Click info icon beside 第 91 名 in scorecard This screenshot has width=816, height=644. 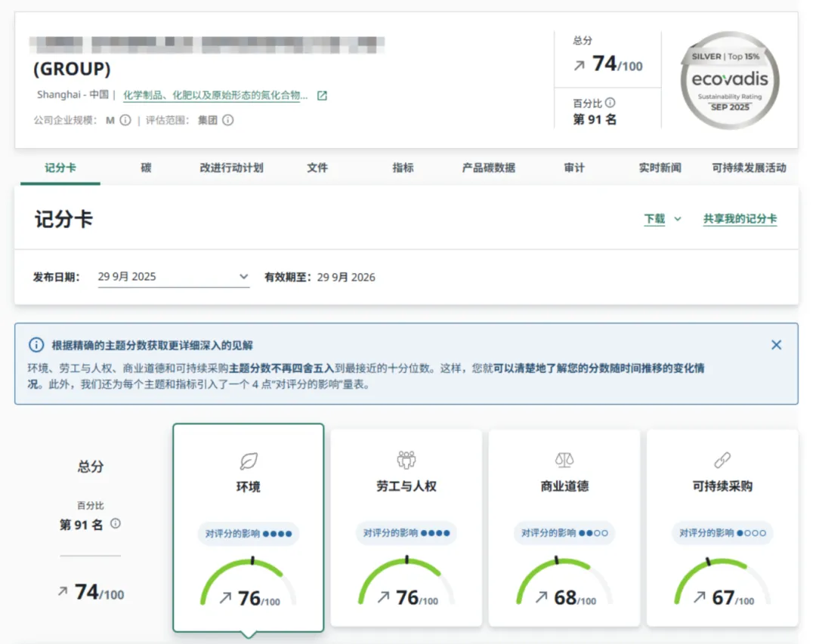pyautogui.click(x=116, y=523)
